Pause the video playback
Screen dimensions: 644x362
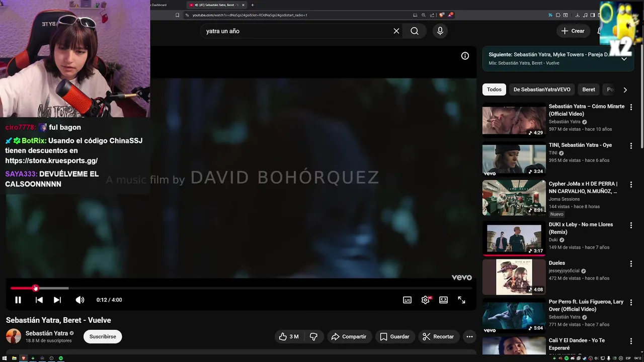click(18, 300)
